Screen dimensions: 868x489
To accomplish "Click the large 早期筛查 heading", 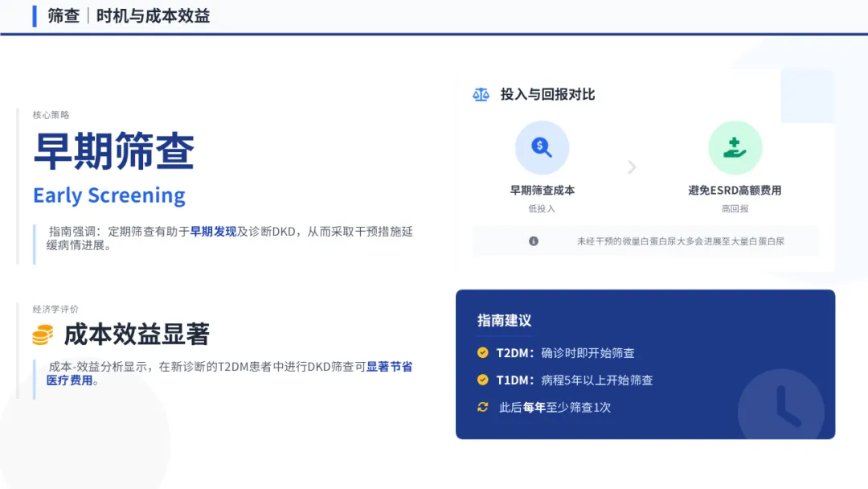I will (114, 151).
